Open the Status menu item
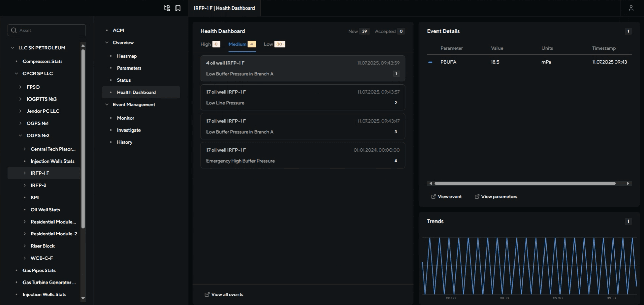Image resolution: width=644 pixels, height=305 pixels. 124,80
